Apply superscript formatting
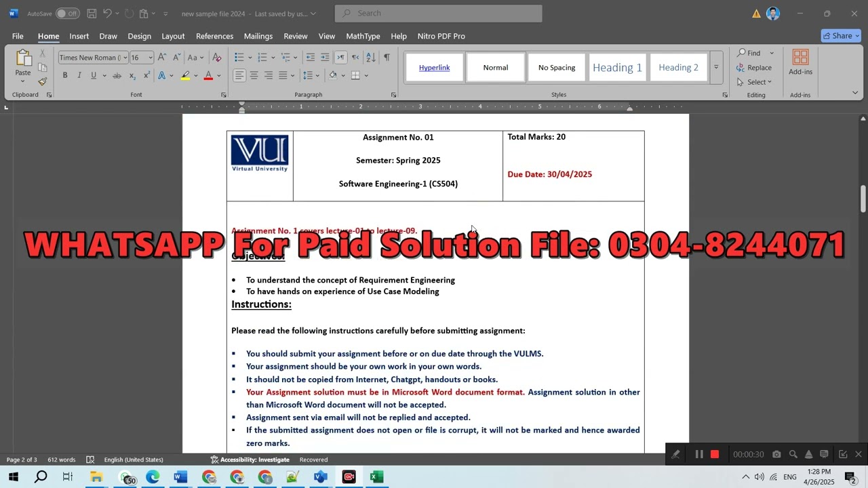 (x=146, y=75)
